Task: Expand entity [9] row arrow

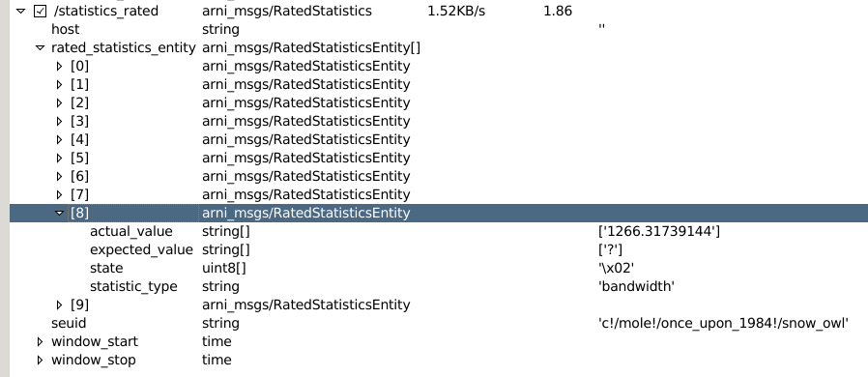Action: pyautogui.click(x=60, y=305)
